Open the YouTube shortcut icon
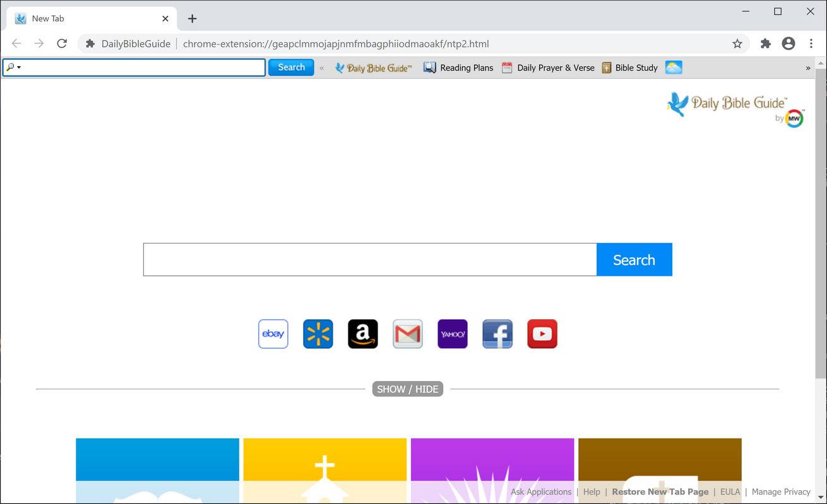The image size is (827, 504). pos(542,334)
